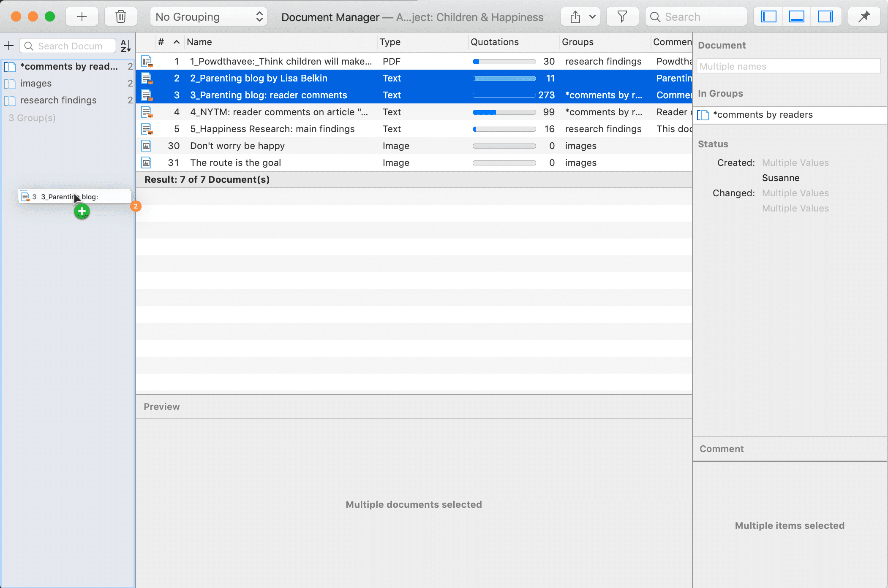Click the images group cell for The route is the goal

[581, 163]
